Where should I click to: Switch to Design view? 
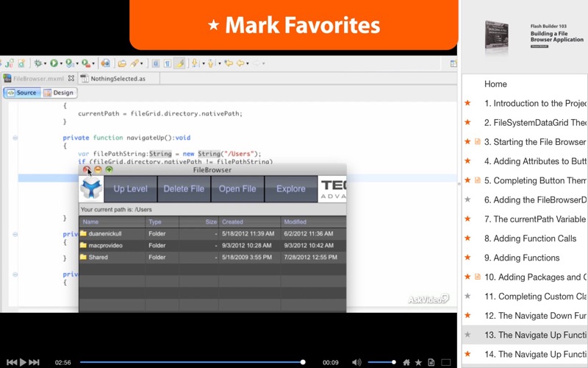59,93
